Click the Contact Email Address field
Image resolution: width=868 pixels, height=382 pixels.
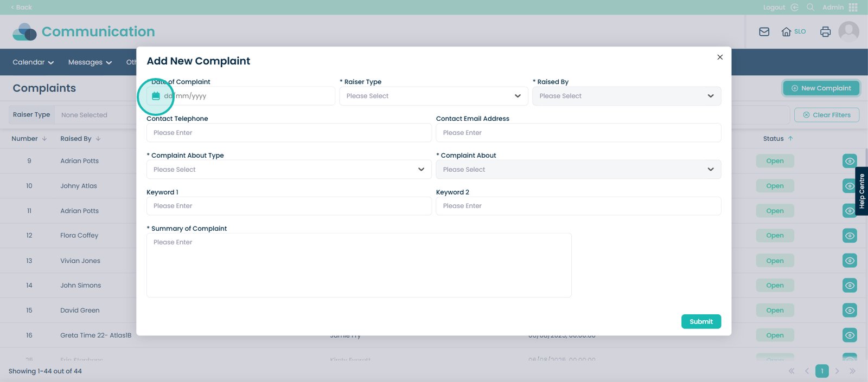point(578,133)
